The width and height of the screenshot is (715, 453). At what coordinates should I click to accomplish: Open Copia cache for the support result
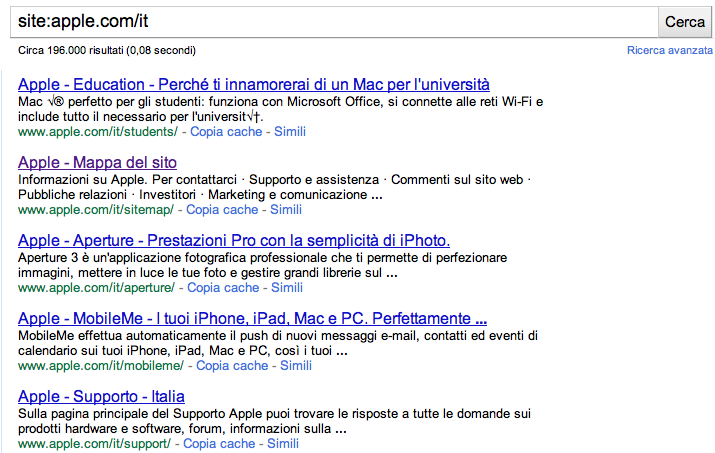click(217, 444)
